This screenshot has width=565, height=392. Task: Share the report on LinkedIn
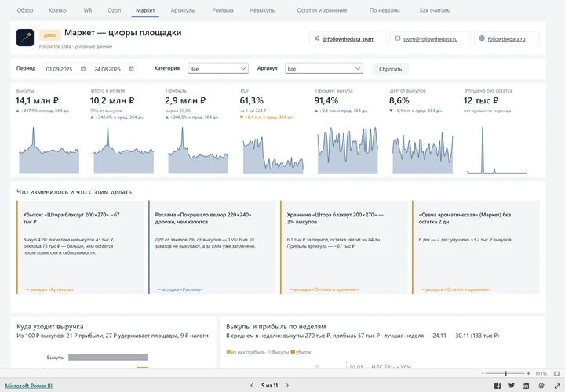tap(526, 386)
